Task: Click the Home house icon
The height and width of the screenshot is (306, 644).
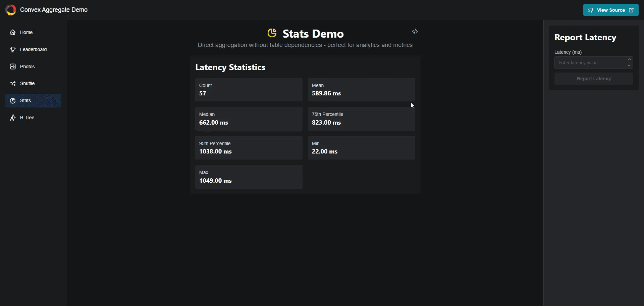Action: 13,32
